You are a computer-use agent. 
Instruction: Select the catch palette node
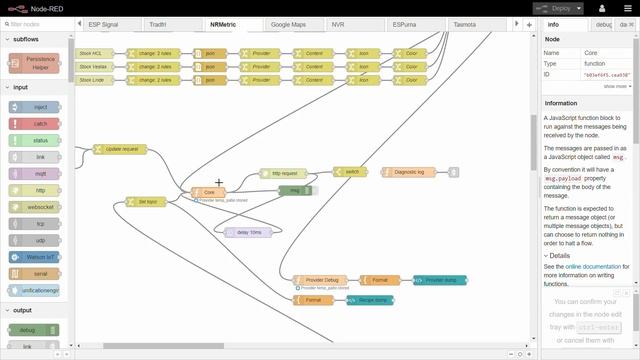pyautogui.click(x=34, y=124)
